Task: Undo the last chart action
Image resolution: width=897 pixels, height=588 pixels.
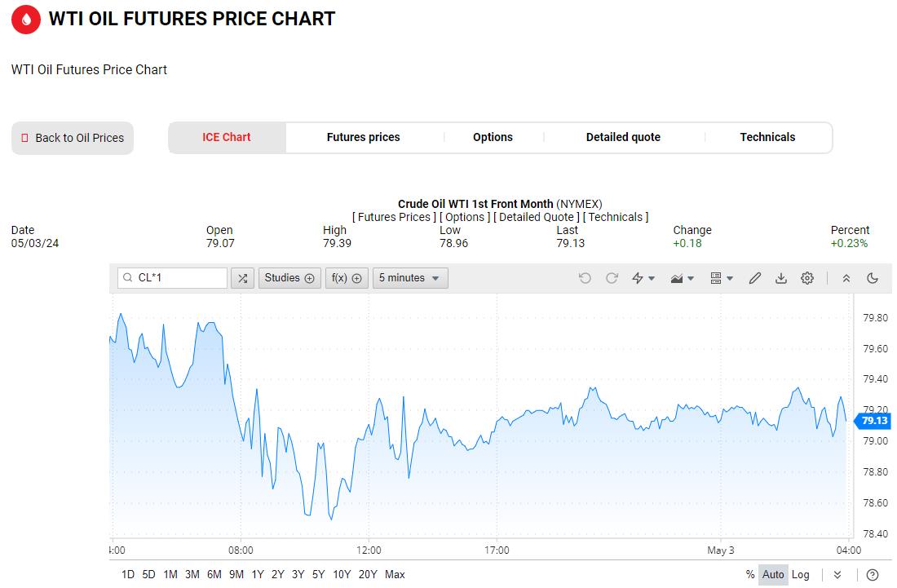Action: (x=585, y=278)
